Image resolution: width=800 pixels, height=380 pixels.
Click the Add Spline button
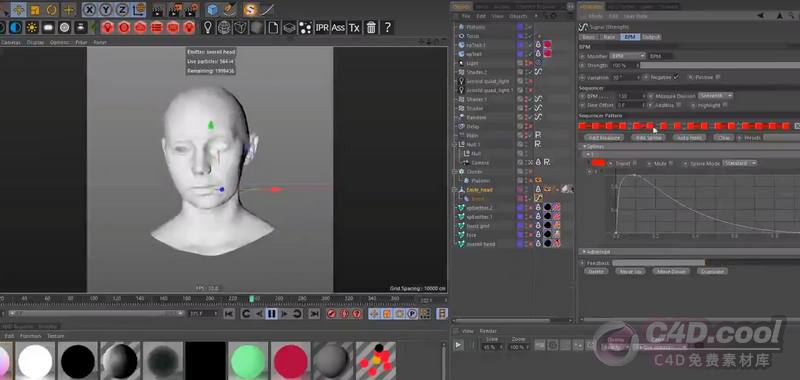click(648, 138)
